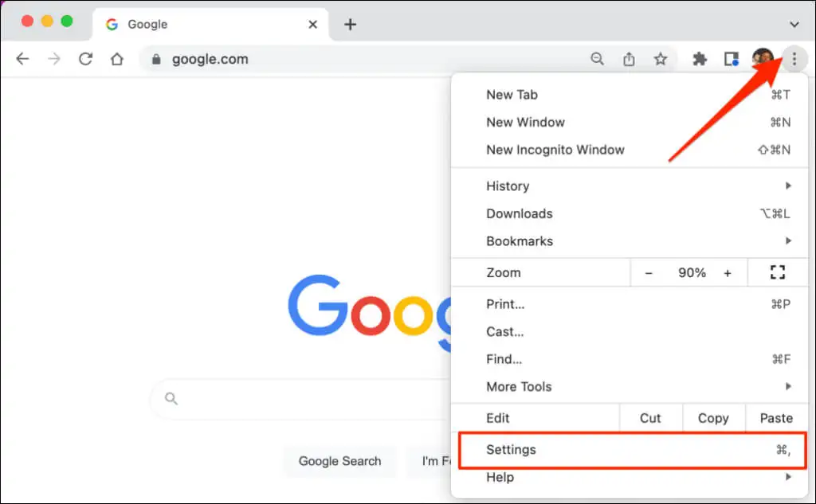The image size is (816, 504).
Task: Open the three-dot Chrome menu
Action: tap(794, 59)
